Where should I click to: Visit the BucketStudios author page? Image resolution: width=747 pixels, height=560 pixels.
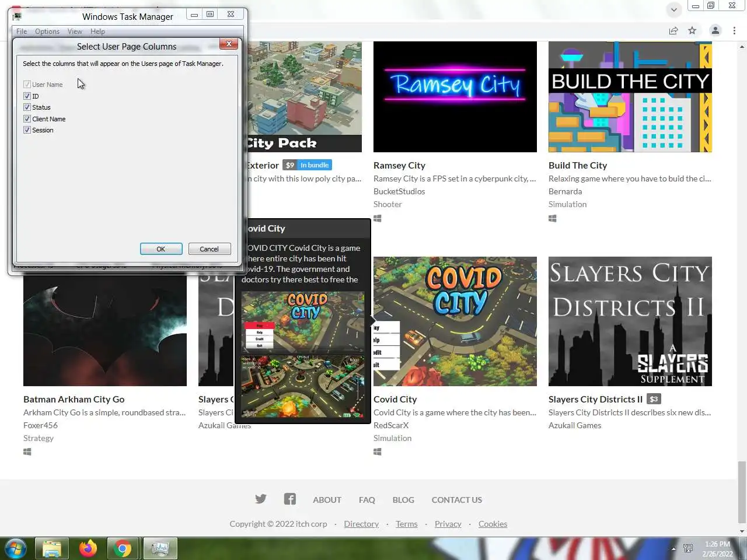399,191
